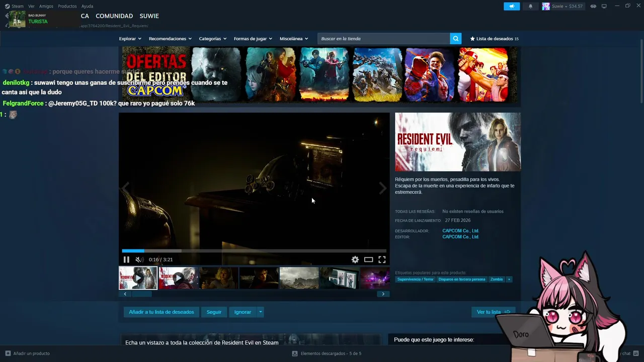Open Big Picture mode monitor icon

pos(604,6)
